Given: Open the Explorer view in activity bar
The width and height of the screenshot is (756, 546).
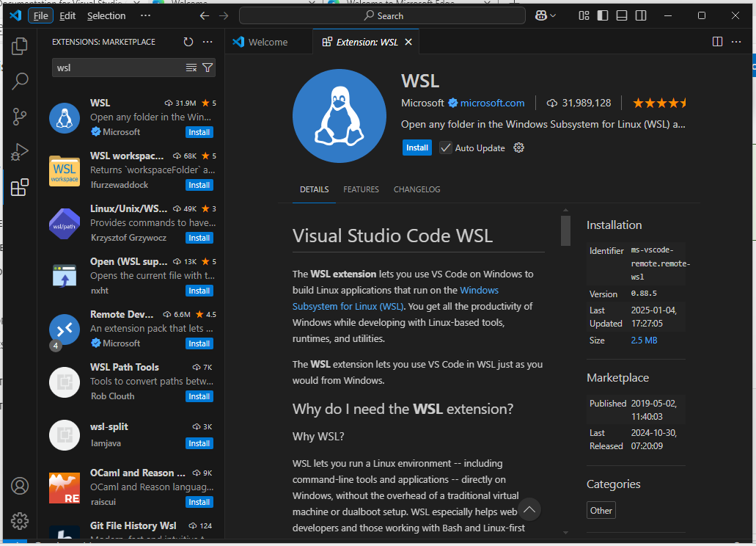Looking at the screenshot, I should 20,46.
